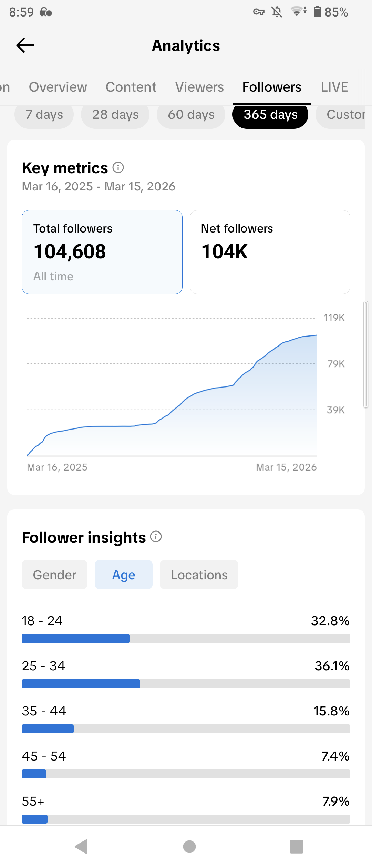Screen dimensions: 372x868
Task: Switch to the Overview tab
Action: (x=58, y=87)
